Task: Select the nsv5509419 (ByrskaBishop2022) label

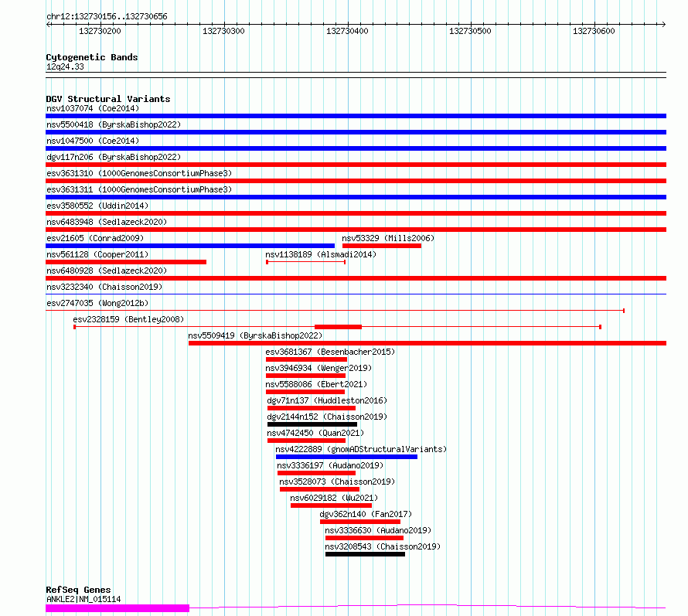Action: point(255,335)
